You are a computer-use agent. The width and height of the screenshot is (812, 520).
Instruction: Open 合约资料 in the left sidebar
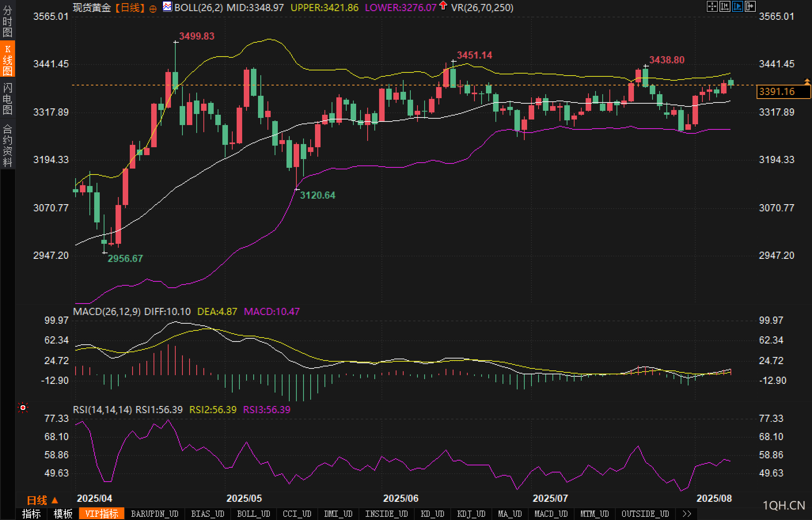click(x=8, y=145)
